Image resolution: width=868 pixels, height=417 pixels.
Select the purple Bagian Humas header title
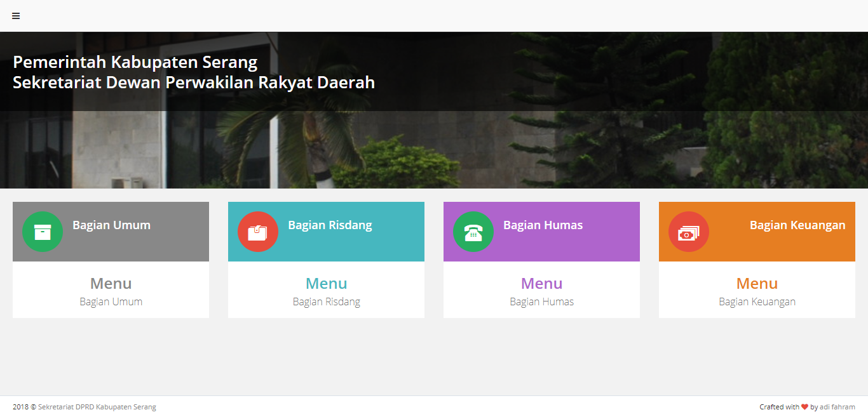coord(543,225)
